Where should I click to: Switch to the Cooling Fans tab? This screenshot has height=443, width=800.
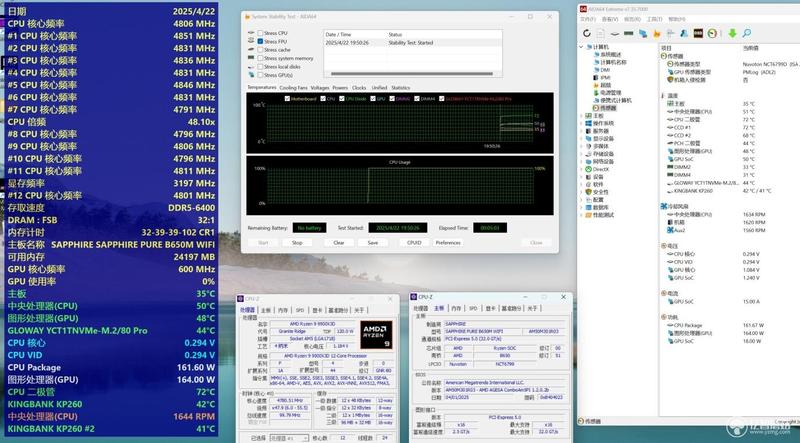tap(293, 88)
